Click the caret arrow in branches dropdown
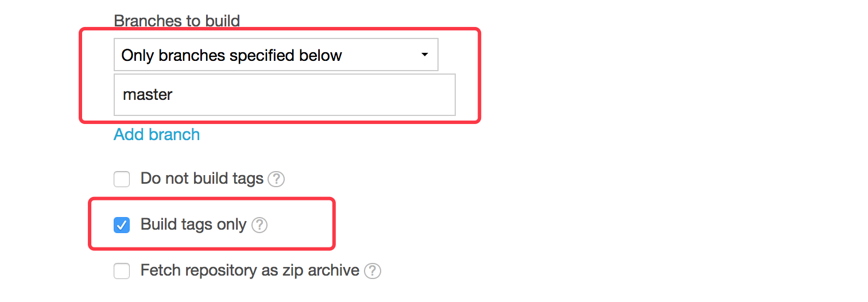The width and height of the screenshot is (868, 302). [424, 55]
